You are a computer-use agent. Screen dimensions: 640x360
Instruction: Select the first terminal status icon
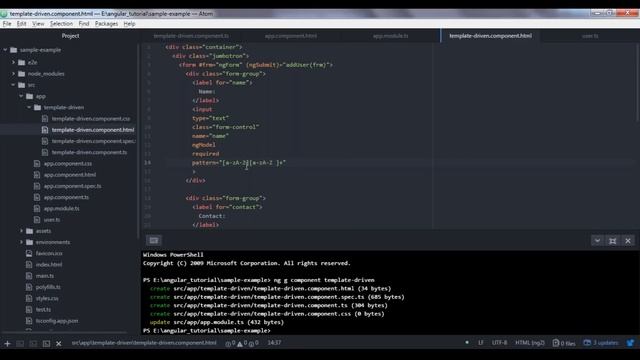coord(20,343)
